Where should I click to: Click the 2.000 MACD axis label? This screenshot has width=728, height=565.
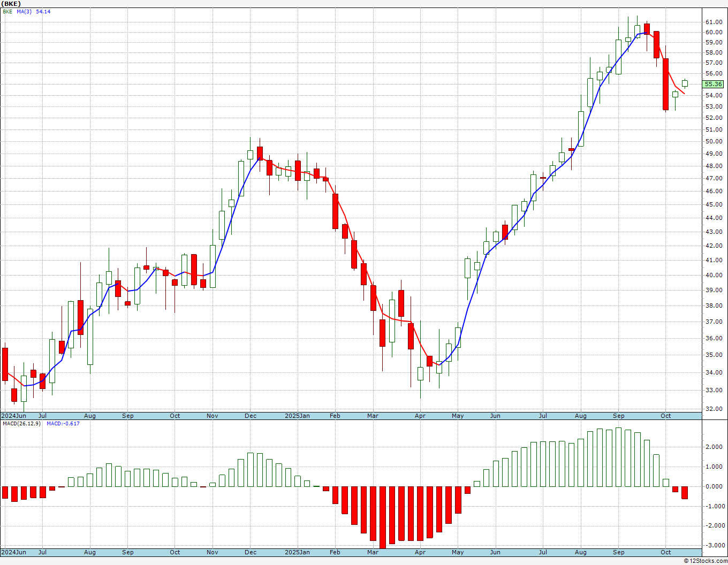[x=714, y=447]
